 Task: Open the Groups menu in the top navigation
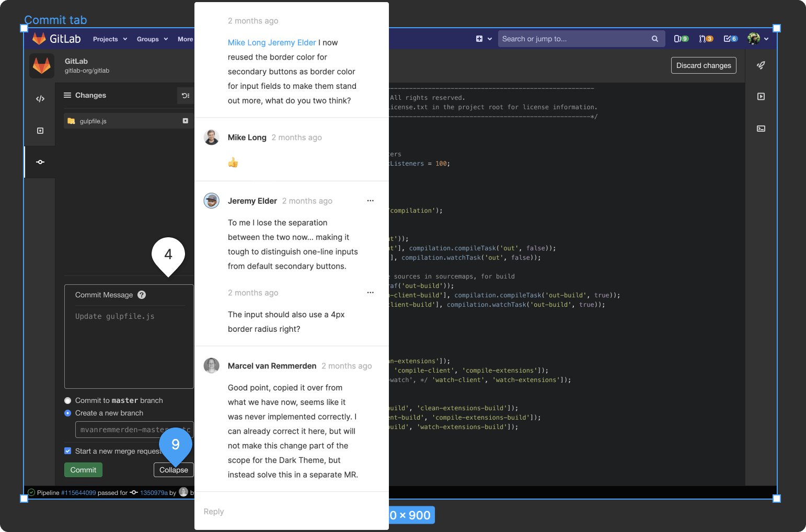tap(152, 39)
